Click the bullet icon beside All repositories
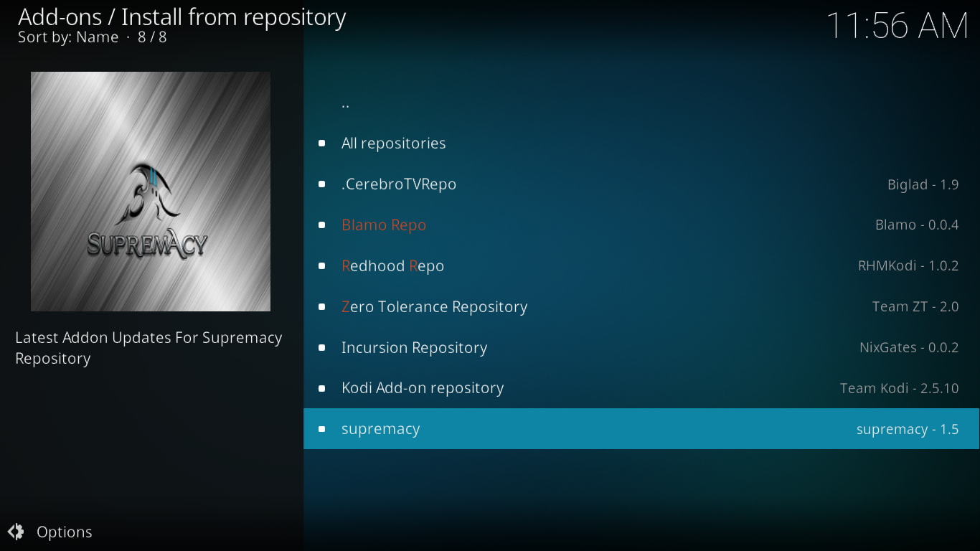Viewport: 980px width, 551px height. (x=322, y=143)
